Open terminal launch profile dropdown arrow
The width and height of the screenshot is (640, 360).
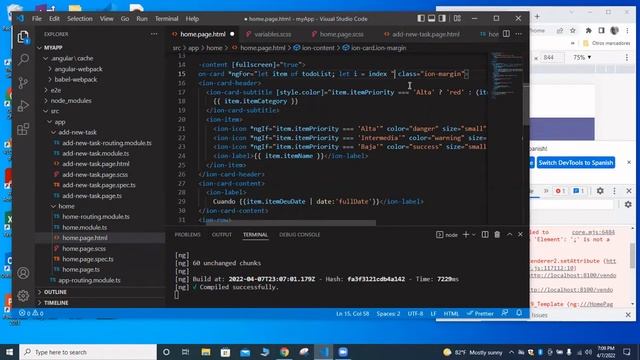(x=473, y=235)
